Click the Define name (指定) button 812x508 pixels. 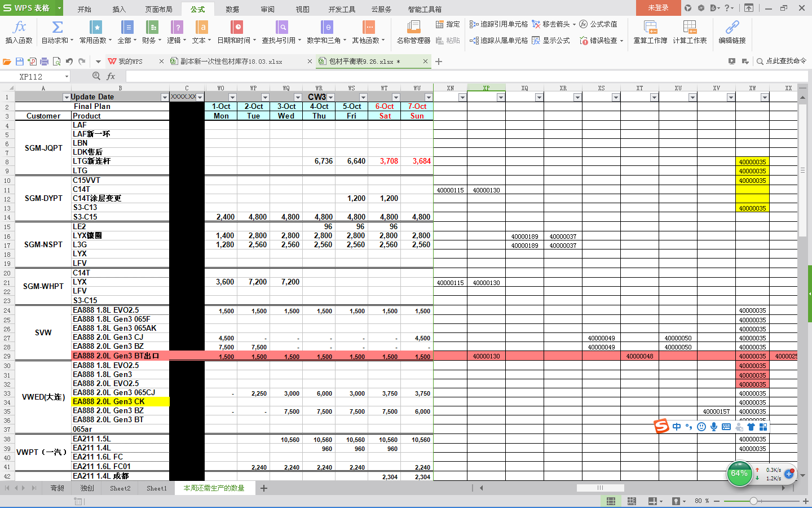(x=448, y=24)
